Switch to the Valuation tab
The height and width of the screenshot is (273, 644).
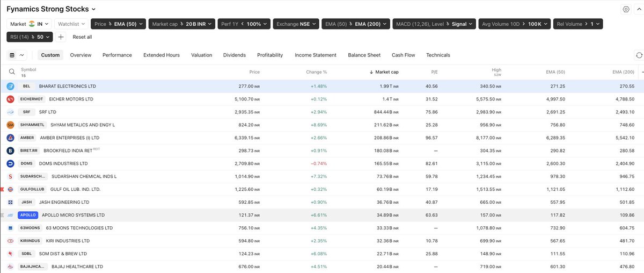(x=201, y=55)
